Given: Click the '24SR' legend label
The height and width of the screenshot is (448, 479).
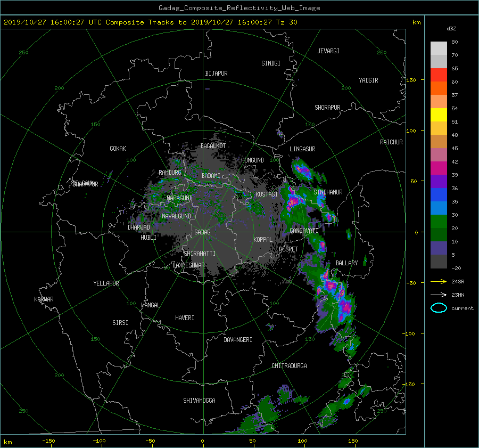Looking at the screenshot, I should point(458,281).
